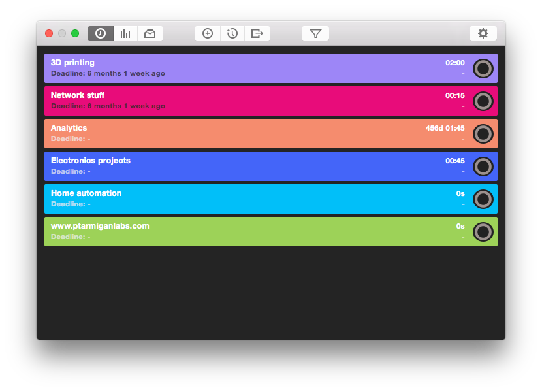Viewport: 542px width, 392px height.
Task: Click the Deadline label under Electronics projects
Action: pyautogui.click(x=71, y=171)
